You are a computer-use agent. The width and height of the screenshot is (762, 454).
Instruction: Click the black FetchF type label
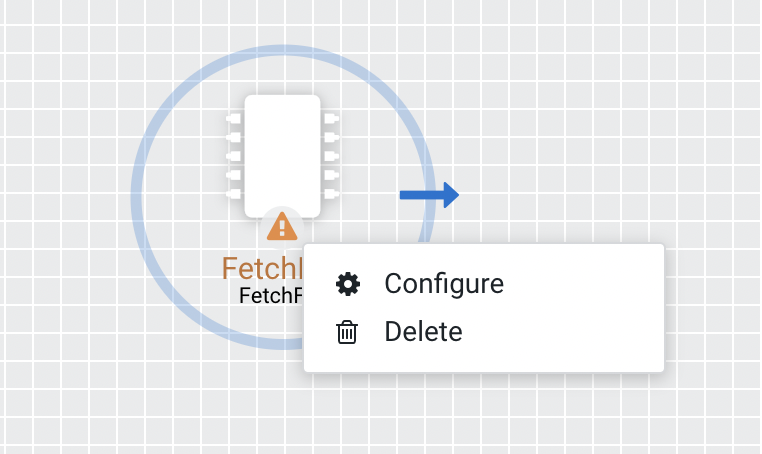tap(270, 295)
